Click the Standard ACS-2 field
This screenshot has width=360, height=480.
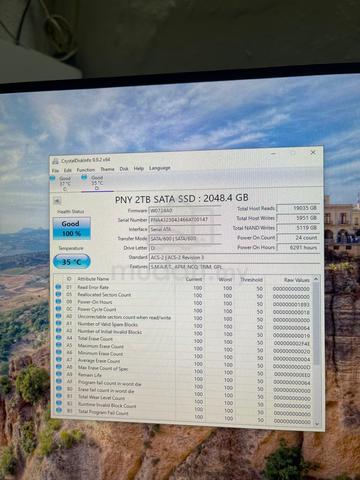coord(234,257)
